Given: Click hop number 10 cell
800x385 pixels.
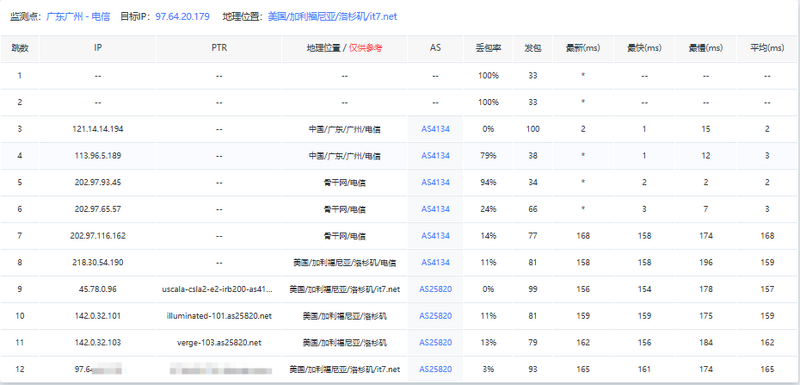Looking at the screenshot, I should coord(20,316).
